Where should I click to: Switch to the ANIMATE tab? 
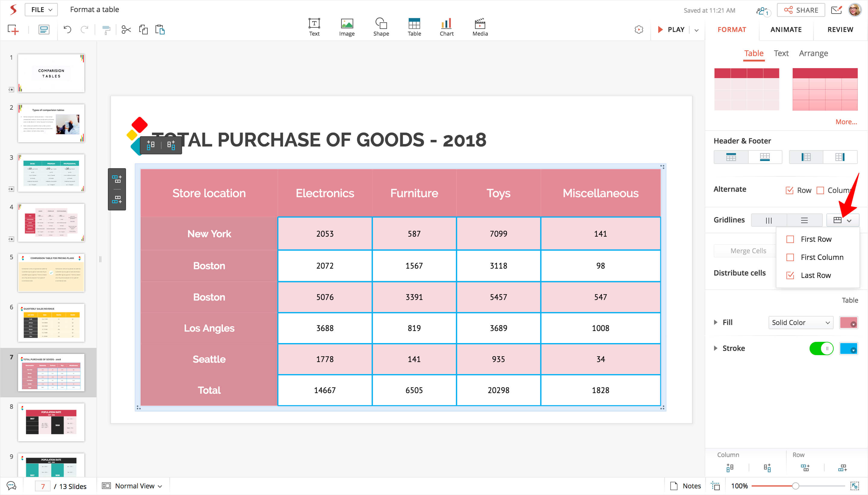(785, 30)
